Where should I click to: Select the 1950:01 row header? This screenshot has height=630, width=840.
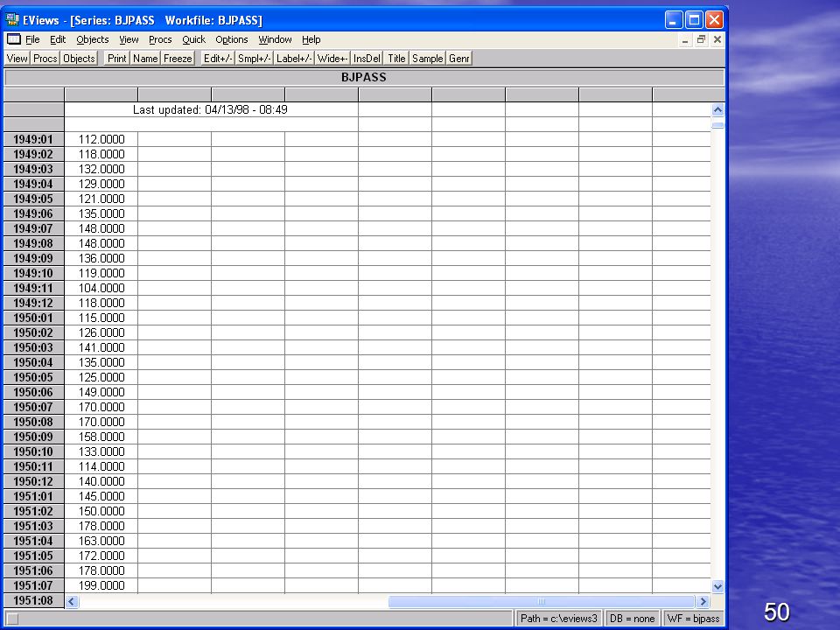click(x=34, y=318)
